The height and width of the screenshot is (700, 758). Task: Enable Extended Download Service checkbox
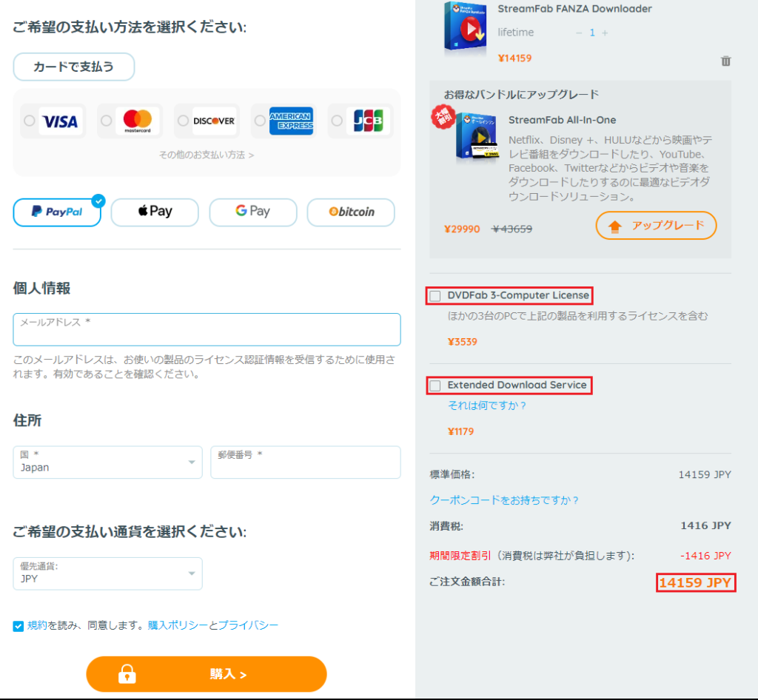pyautogui.click(x=435, y=386)
